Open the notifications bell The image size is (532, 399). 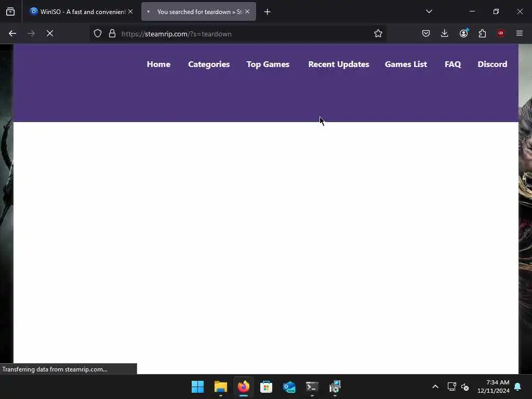(518, 387)
